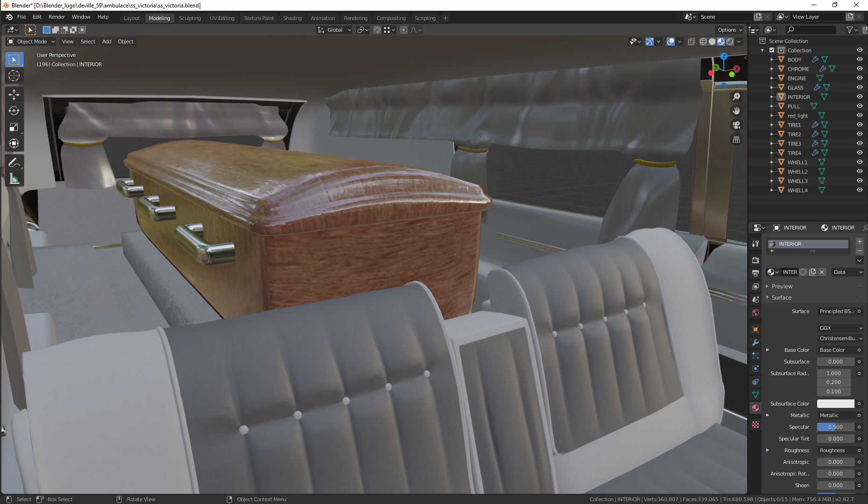Open the Tool properties tab
The image size is (868, 504).
click(756, 244)
